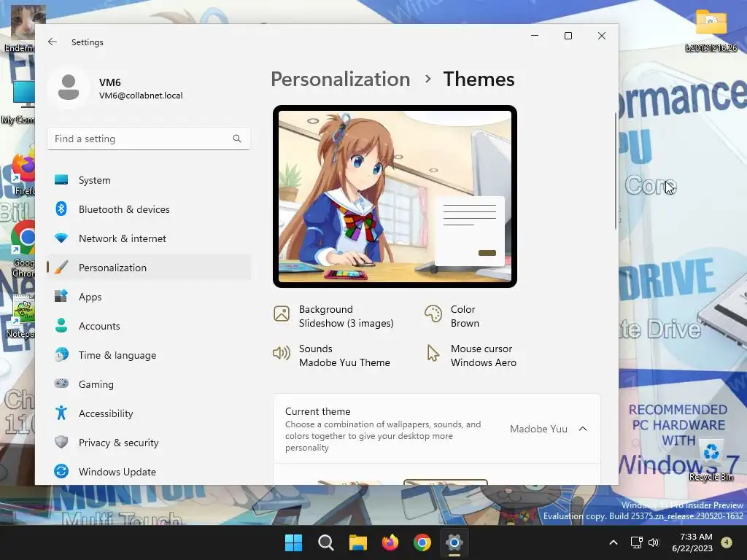Click the search magnifier in Find a setting

[x=237, y=139]
